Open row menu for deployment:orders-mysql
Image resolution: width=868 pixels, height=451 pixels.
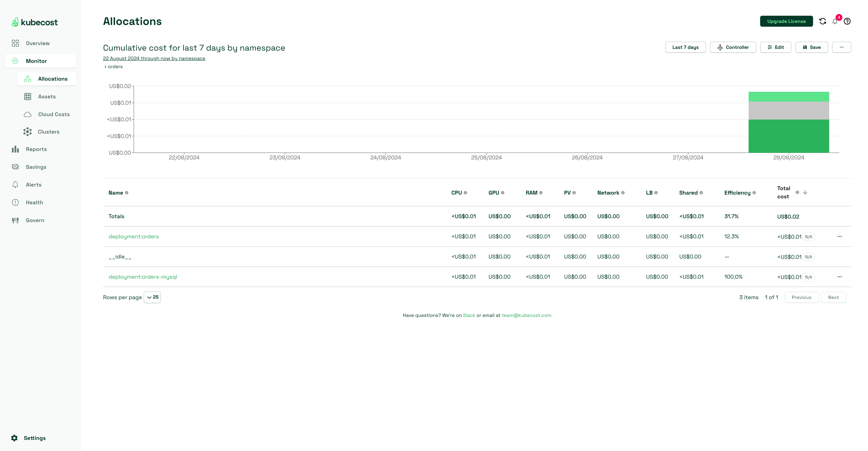pyautogui.click(x=839, y=277)
